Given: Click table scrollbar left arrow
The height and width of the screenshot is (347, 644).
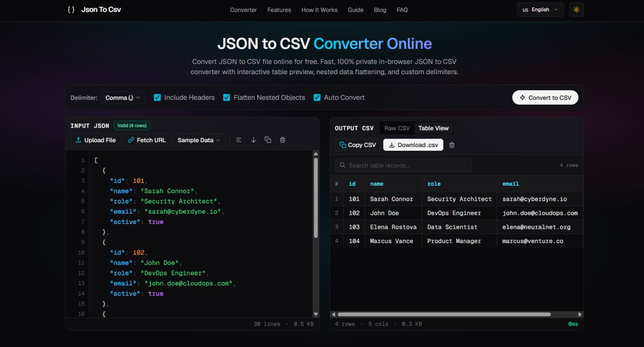Looking at the screenshot, I should pos(333,314).
